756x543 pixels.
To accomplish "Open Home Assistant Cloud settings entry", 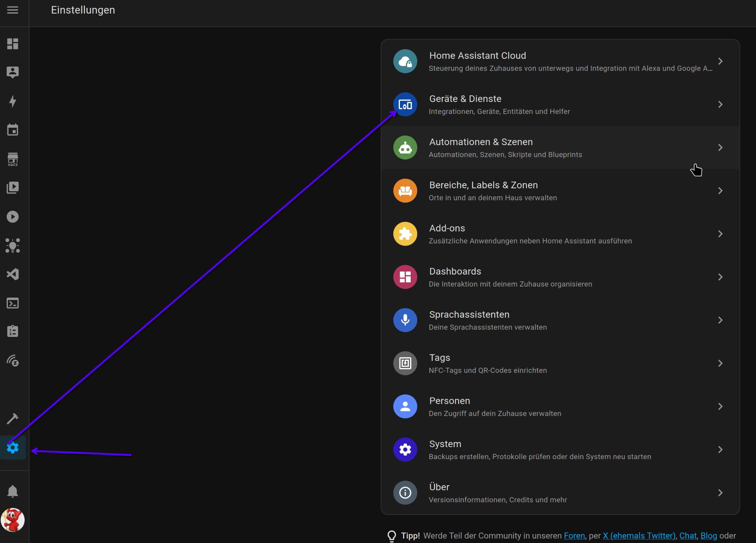I will coord(560,61).
